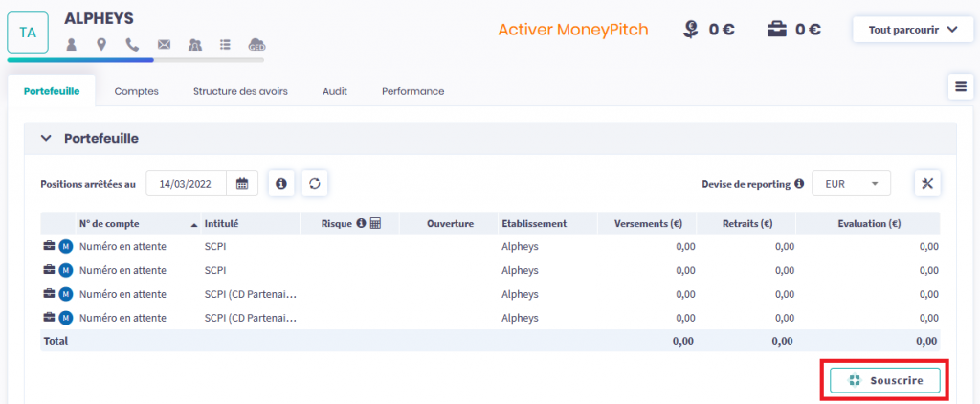Click the location pin address icon
This screenshot has height=404, width=980.
pyautogui.click(x=101, y=44)
